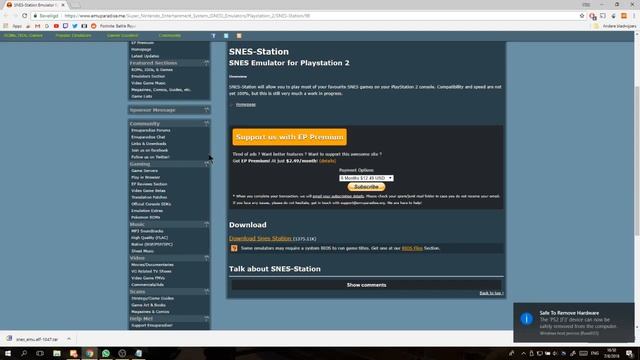Image resolution: width=640 pixels, height=360 pixels.
Task: Collapse the Video sidebar panel
Action: 207,258
